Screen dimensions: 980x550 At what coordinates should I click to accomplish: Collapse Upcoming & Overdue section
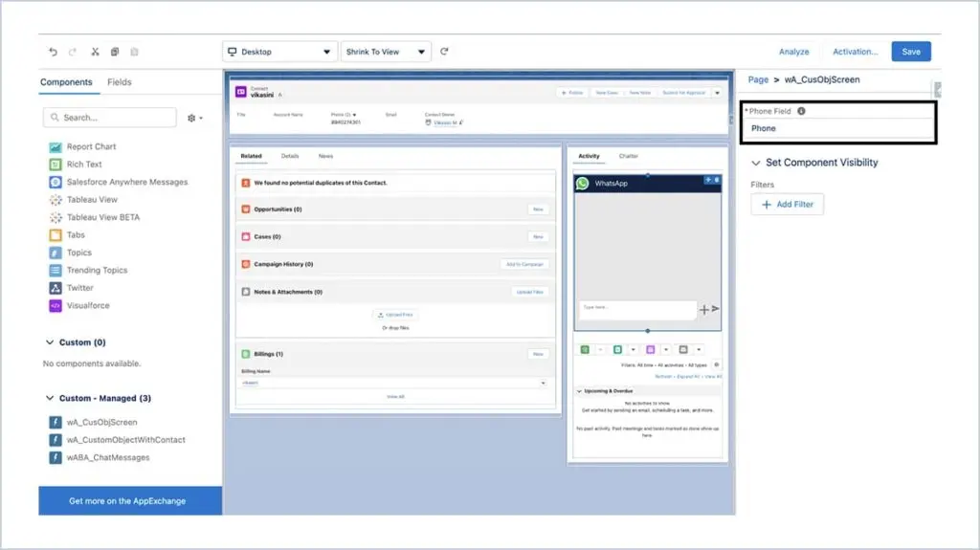pyautogui.click(x=579, y=391)
